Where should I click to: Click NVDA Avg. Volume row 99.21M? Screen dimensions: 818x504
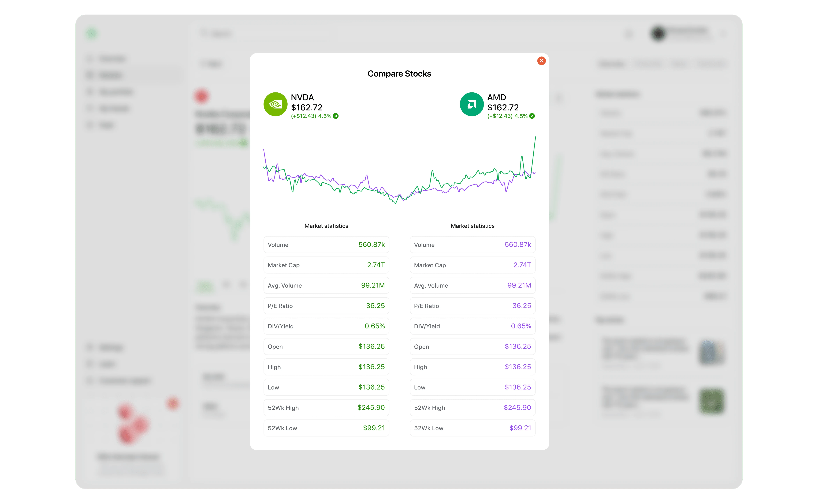point(326,285)
